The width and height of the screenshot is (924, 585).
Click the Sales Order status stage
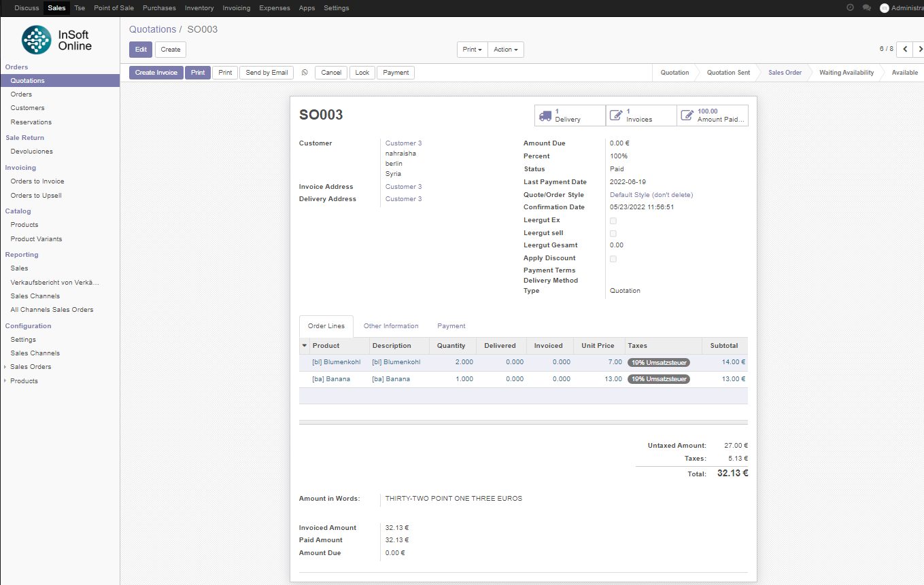(785, 73)
